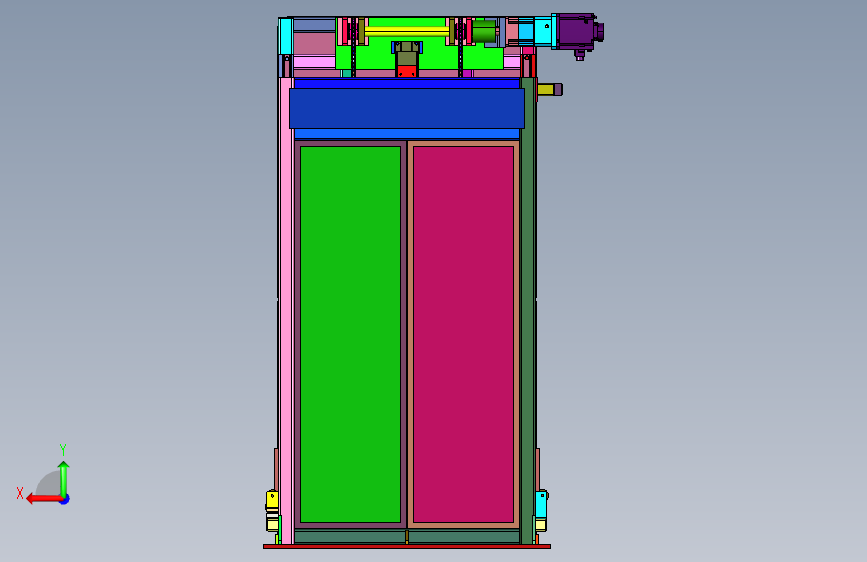The height and width of the screenshot is (562, 867).
Task: Click the green Y label on triad
Action: tap(63, 449)
